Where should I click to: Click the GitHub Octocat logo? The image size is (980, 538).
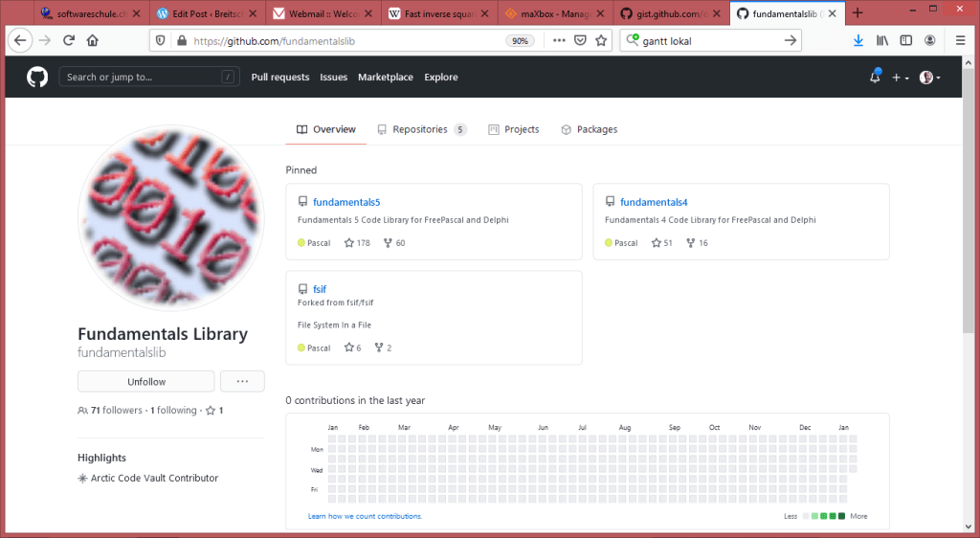tap(37, 78)
